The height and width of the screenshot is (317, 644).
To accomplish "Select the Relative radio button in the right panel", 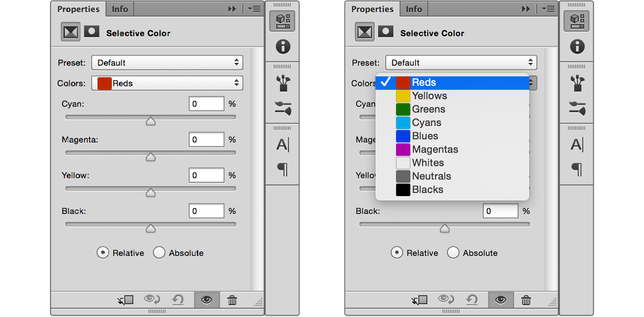I will point(397,253).
